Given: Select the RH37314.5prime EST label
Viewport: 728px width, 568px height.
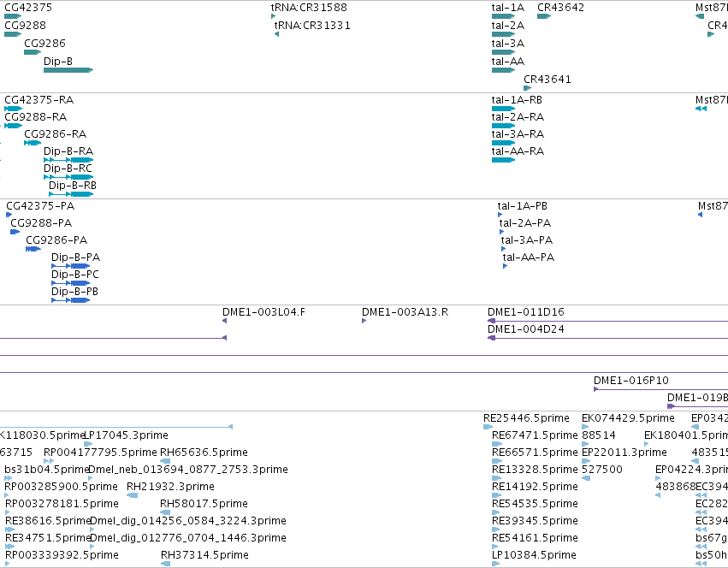Looking at the screenshot, I should pos(204,555).
